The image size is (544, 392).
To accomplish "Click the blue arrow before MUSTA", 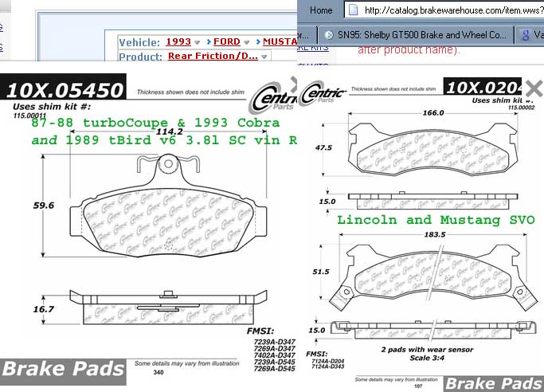I will (x=258, y=42).
